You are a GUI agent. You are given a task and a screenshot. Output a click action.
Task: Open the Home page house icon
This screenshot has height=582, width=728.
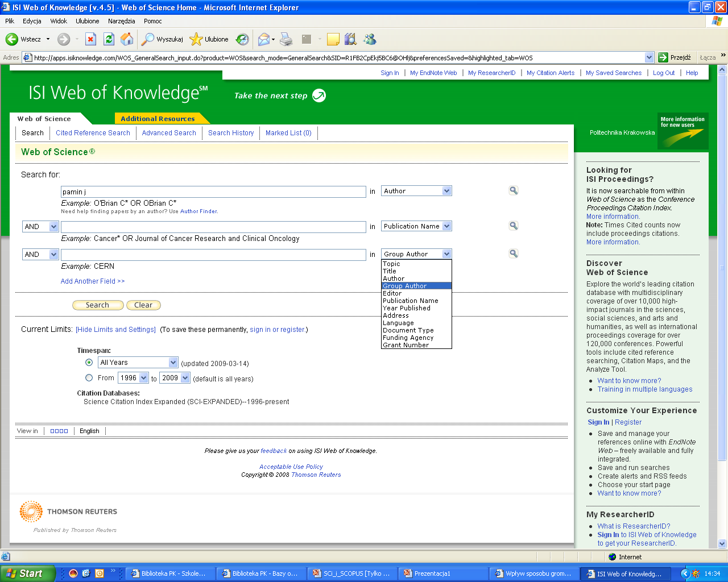point(127,39)
